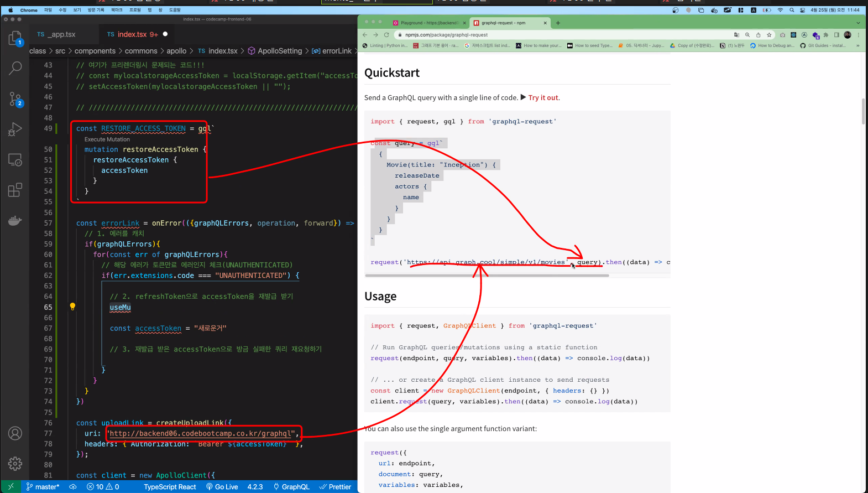Image resolution: width=868 pixels, height=493 pixels.
Task: Click errors and warnings count in status bar
Action: 103,487
